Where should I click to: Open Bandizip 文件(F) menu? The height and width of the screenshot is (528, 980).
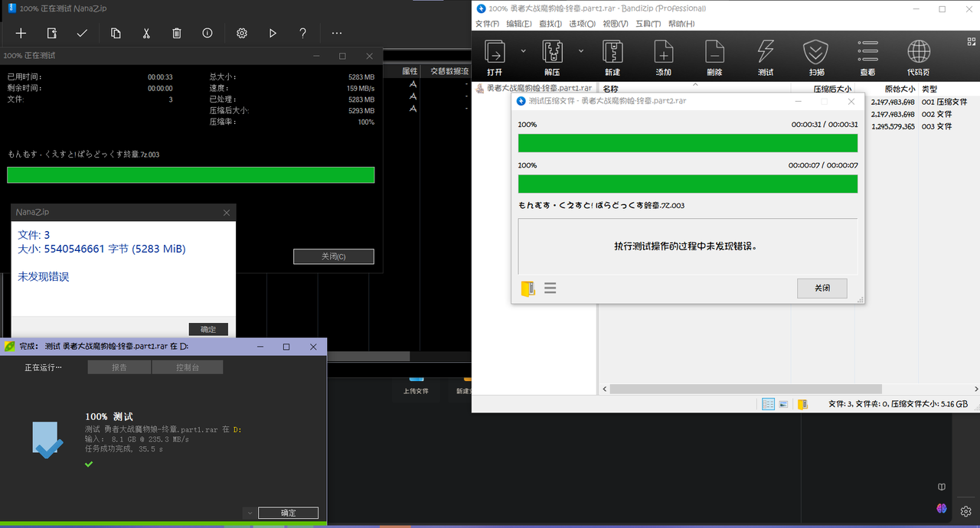tap(488, 24)
